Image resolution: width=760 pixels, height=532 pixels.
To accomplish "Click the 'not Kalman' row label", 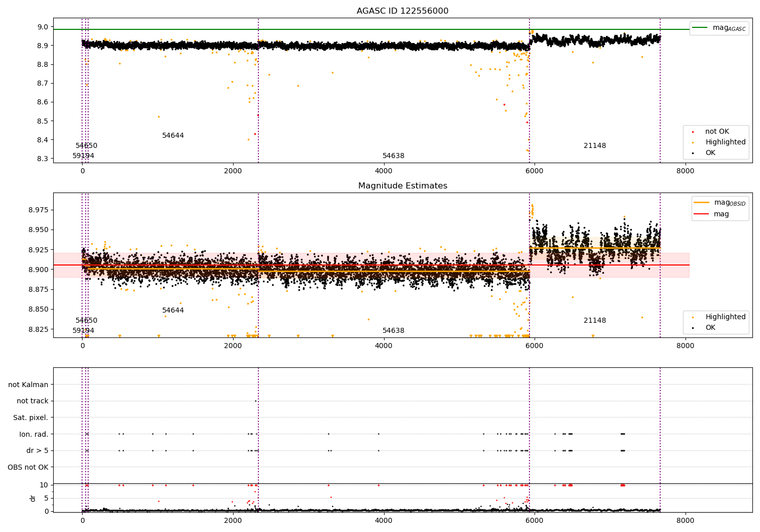I will (28, 385).
